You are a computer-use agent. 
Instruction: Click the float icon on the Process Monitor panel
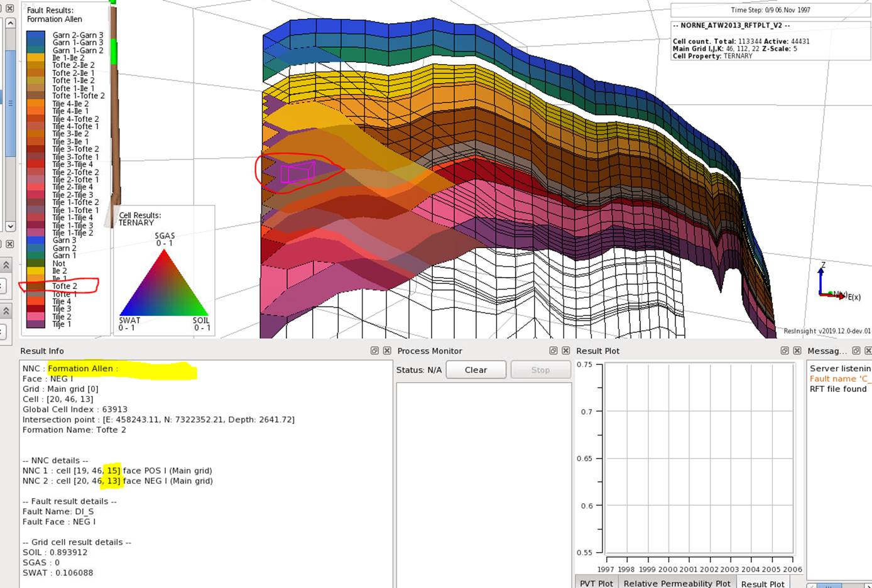point(553,351)
